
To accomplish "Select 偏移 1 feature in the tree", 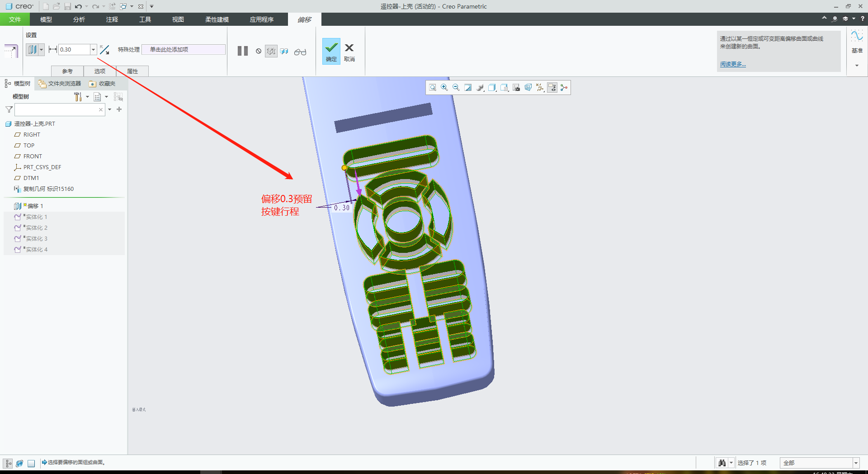I will (x=34, y=206).
